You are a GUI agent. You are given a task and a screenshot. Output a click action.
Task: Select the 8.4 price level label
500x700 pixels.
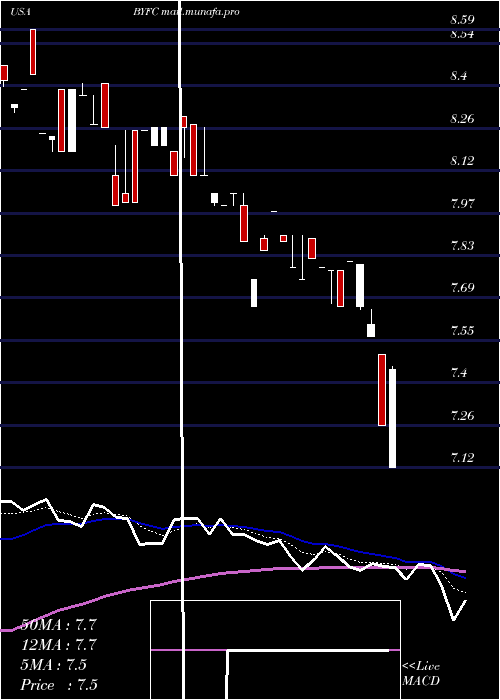[459, 76]
